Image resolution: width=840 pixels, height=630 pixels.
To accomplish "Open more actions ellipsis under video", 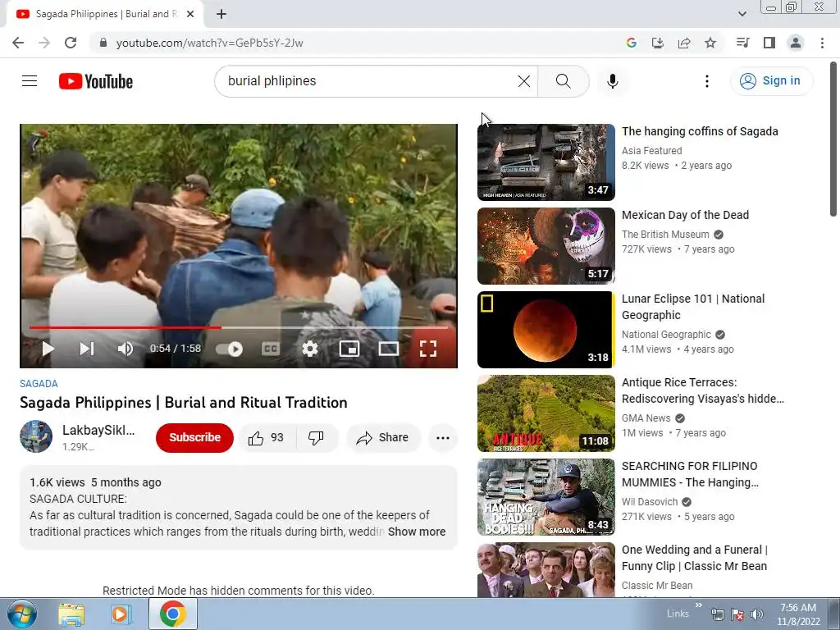I will click(443, 438).
